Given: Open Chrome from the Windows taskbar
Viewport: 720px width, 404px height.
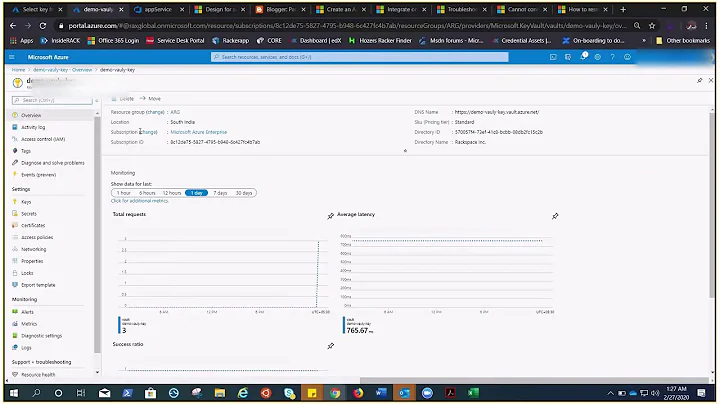Looking at the screenshot, I should point(335,393).
